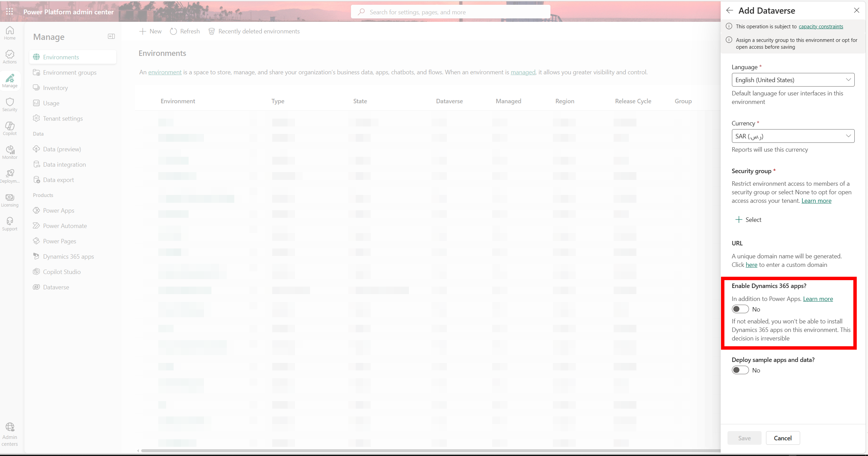
Task: Open Admin centers at the bottom
Action: [x=10, y=434]
